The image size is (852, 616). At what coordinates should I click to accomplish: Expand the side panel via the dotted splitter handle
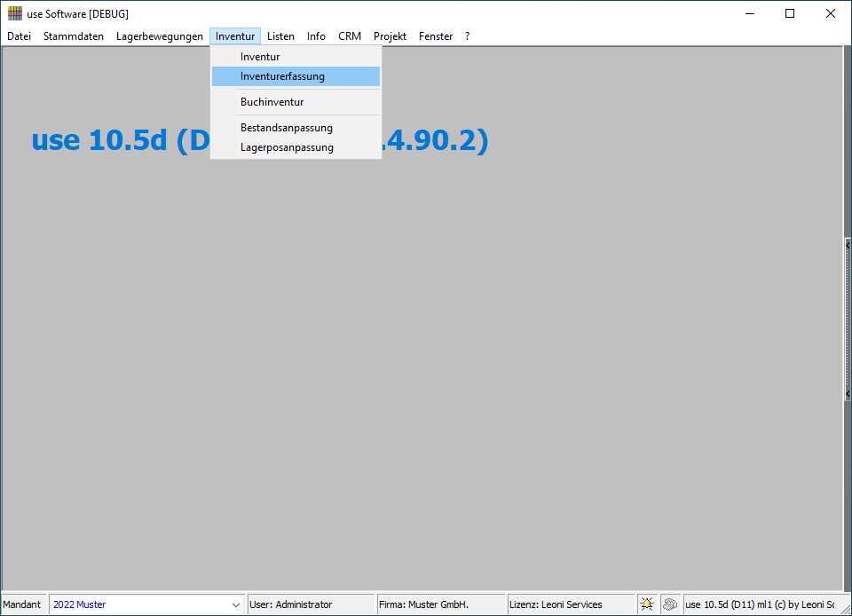point(848,320)
